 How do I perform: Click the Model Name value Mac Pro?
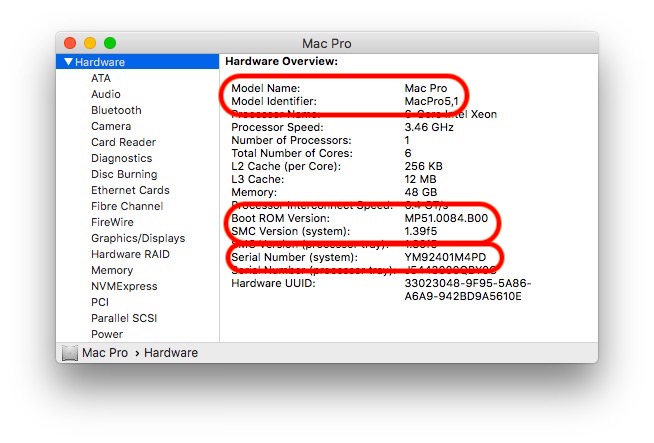(x=426, y=88)
